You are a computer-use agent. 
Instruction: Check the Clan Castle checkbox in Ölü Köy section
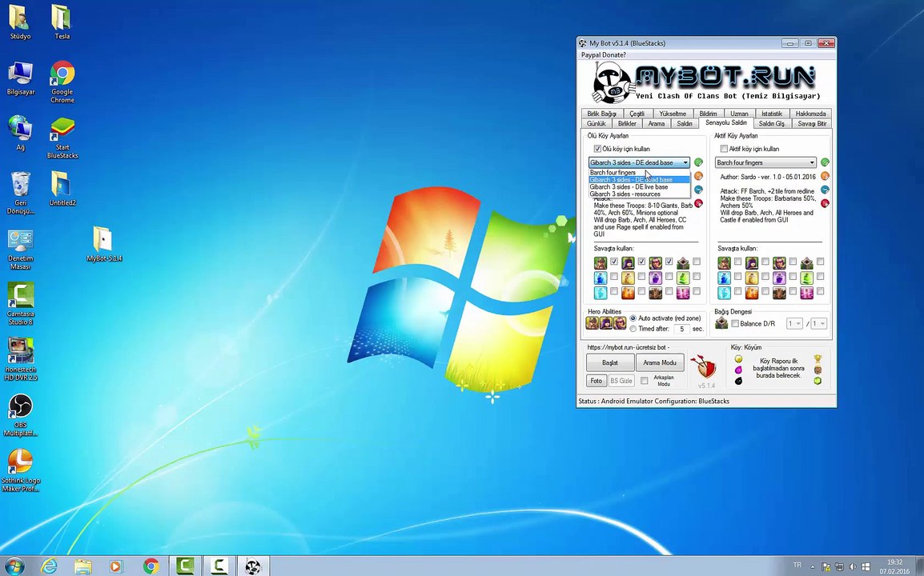pos(697,262)
